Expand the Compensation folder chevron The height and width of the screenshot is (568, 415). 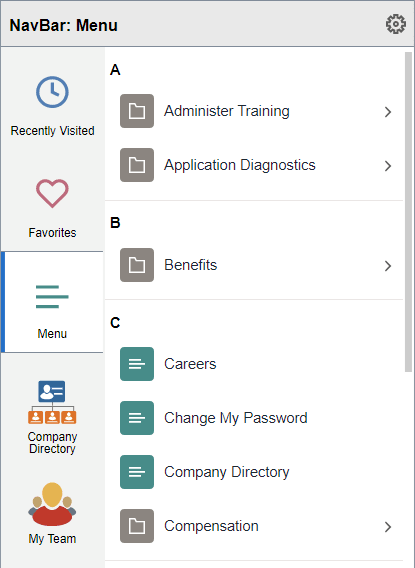[x=388, y=527]
